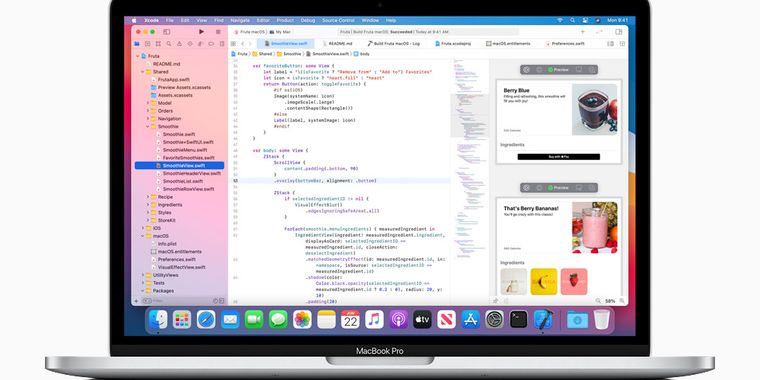Click the code review arrows icon
This screenshot has height=380, width=760.
click(x=600, y=32)
